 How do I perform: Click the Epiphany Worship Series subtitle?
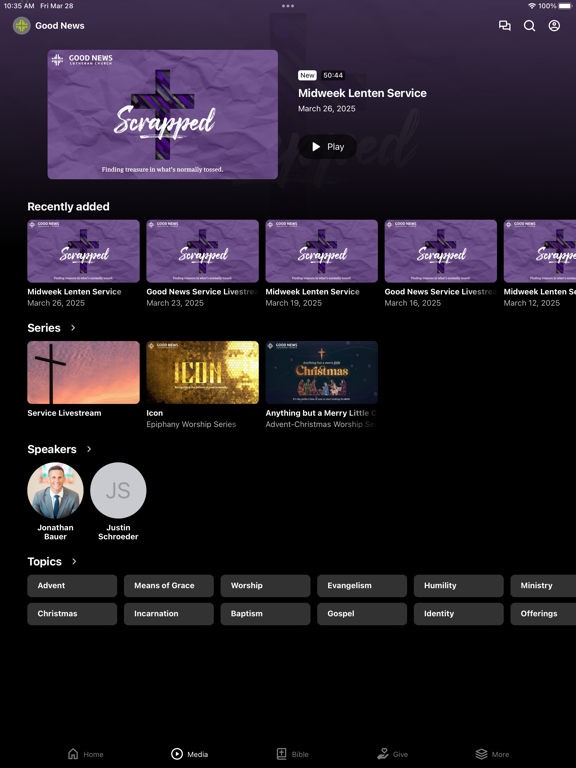(191, 424)
